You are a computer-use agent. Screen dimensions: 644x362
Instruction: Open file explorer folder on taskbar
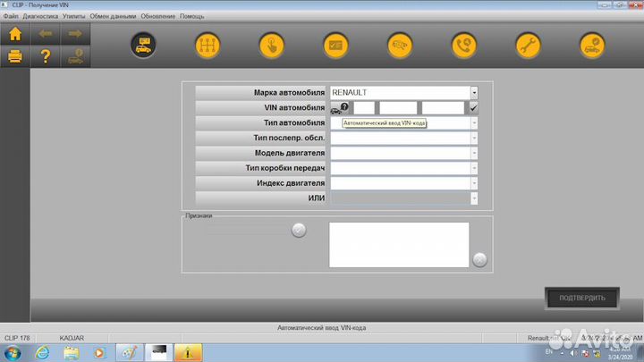[x=71, y=353]
